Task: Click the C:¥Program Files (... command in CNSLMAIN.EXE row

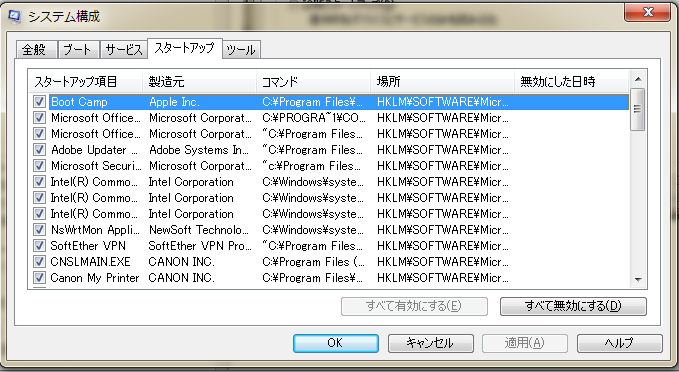Action: [x=314, y=262]
